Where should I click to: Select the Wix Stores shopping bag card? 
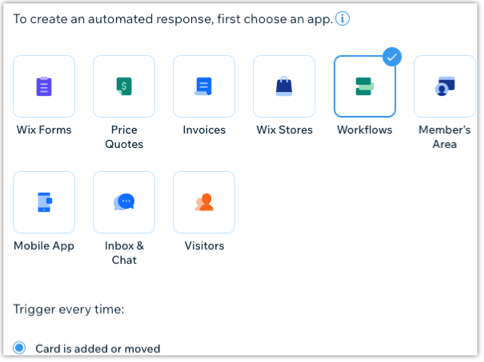[x=284, y=86]
